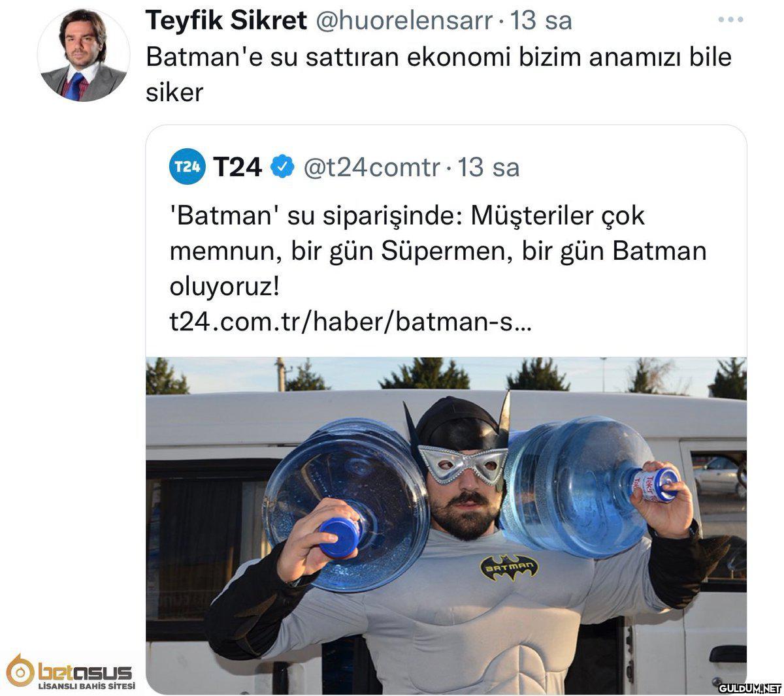Screen dimensions: 784x696
Task: Click the silver mask in the photo
Action: click(x=463, y=464)
